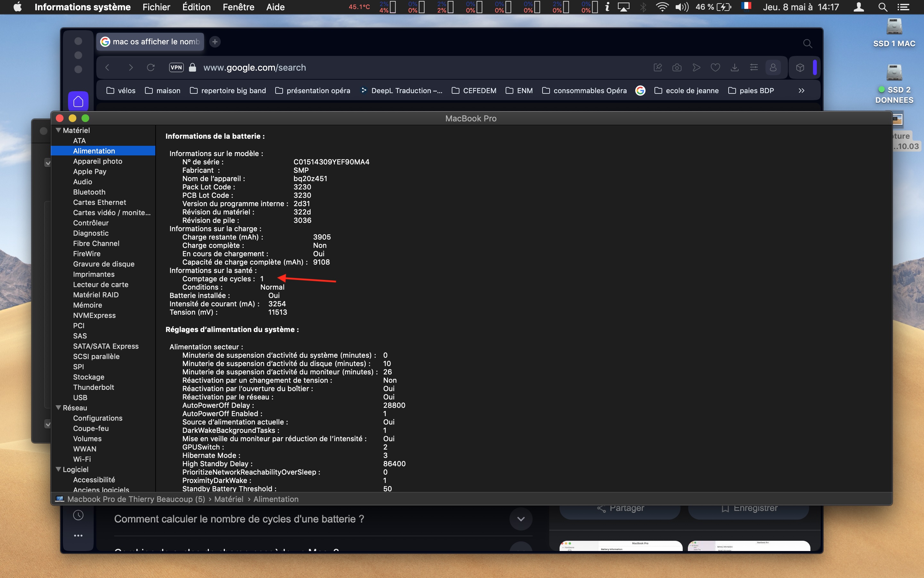
Task: Go back in the browser window
Action: 107,68
